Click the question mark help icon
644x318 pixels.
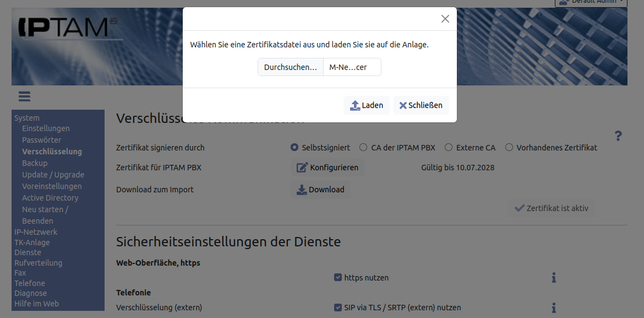618,136
